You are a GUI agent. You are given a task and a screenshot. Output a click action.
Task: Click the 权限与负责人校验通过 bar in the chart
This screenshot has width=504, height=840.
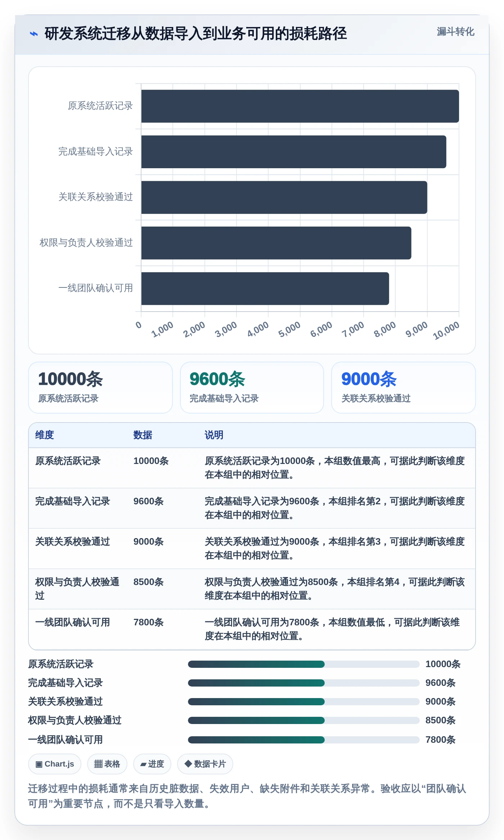pos(276,243)
